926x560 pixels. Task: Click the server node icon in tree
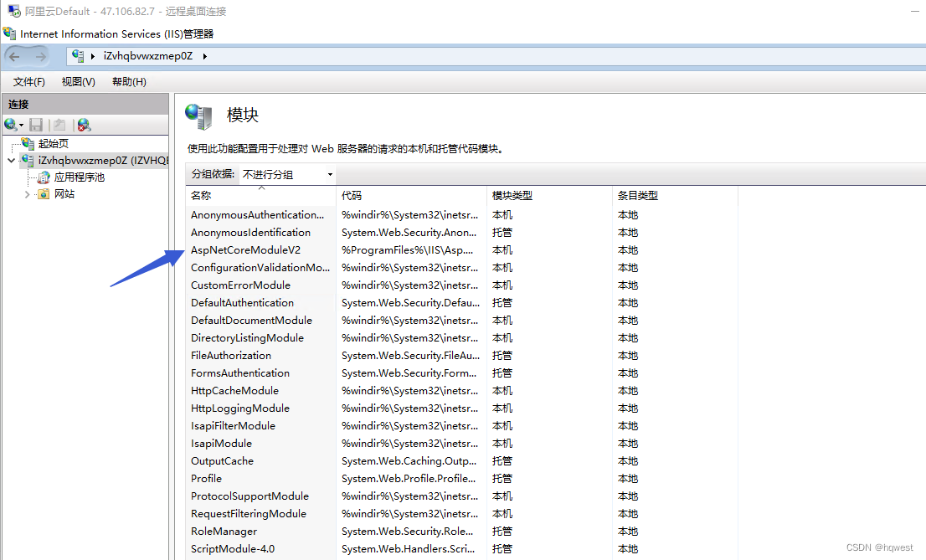(x=28, y=160)
